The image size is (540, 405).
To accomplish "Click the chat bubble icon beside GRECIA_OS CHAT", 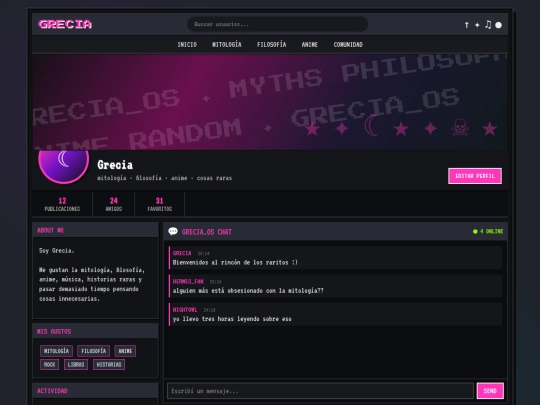I will [x=173, y=231].
